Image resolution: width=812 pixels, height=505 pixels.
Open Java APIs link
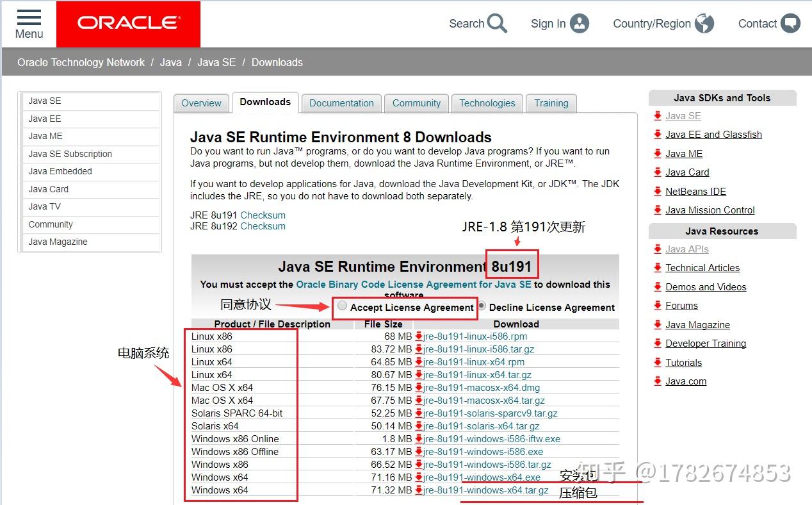click(x=687, y=249)
